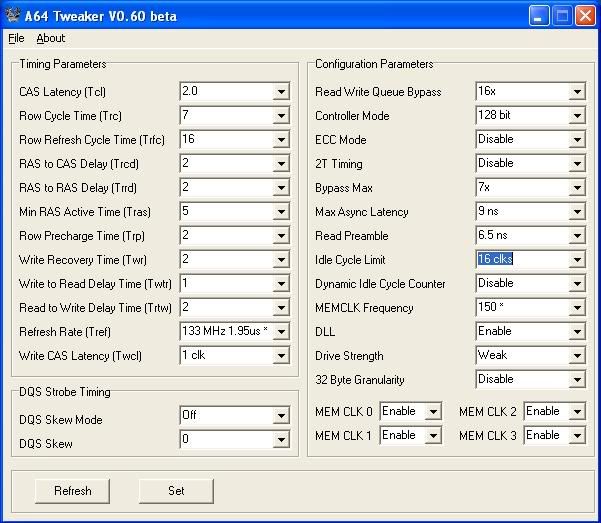This screenshot has width=601, height=523.
Task: Open the Bypass Max dropdown
Action: tap(577, 187)
